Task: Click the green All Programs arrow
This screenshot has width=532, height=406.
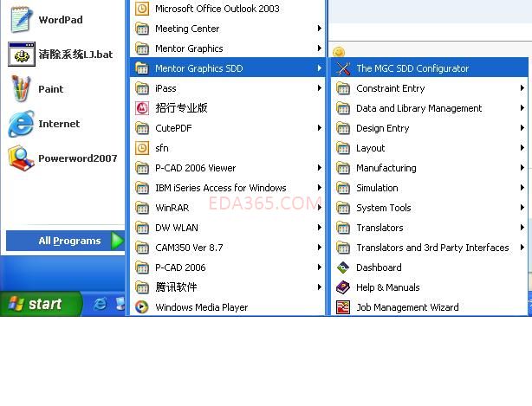Action: click(117, 241)
